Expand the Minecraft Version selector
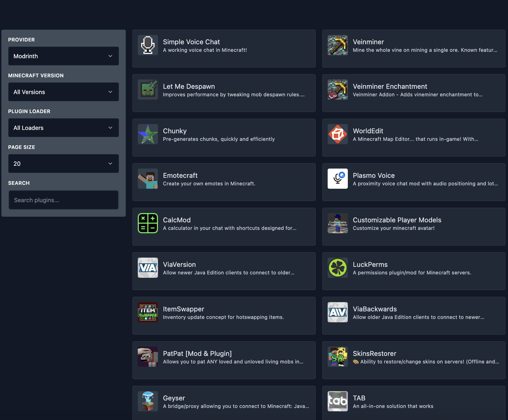The image size is (508, 420). point(64,92)
